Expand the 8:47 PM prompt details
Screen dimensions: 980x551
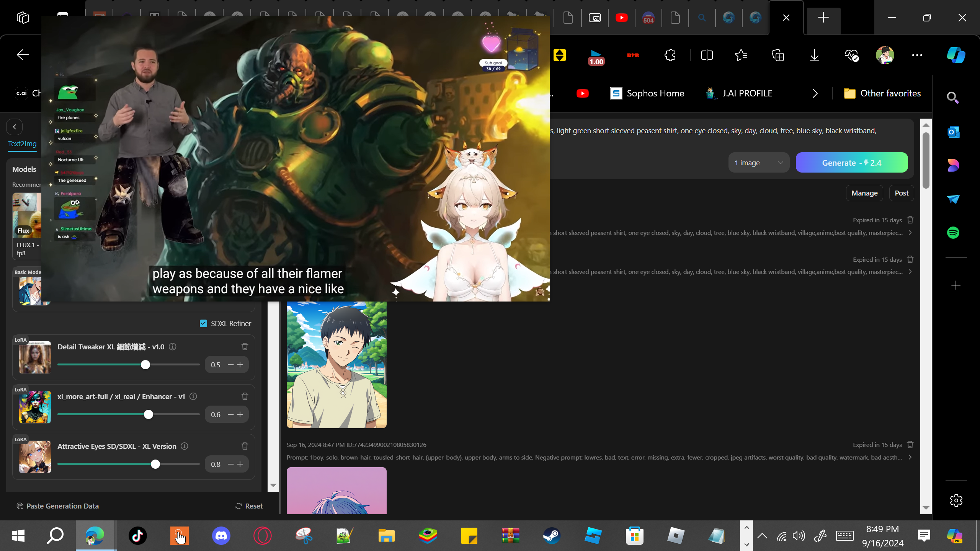910,457
